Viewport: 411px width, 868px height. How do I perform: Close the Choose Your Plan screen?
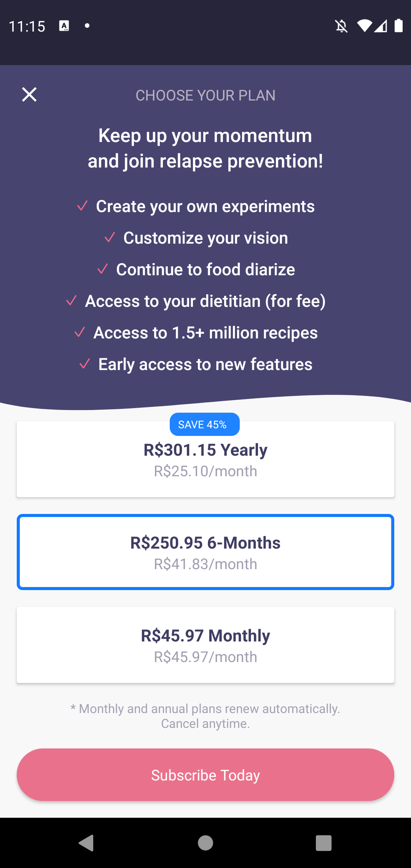(29, 95)
